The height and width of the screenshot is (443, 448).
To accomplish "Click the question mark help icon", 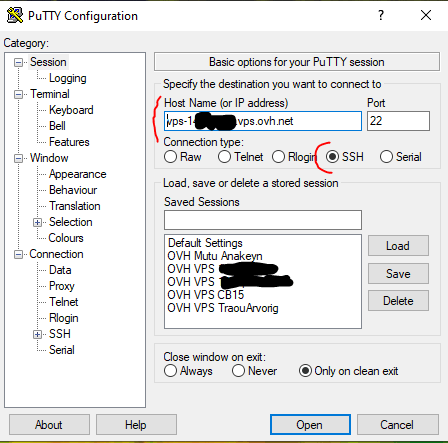I will coord(381,15).
